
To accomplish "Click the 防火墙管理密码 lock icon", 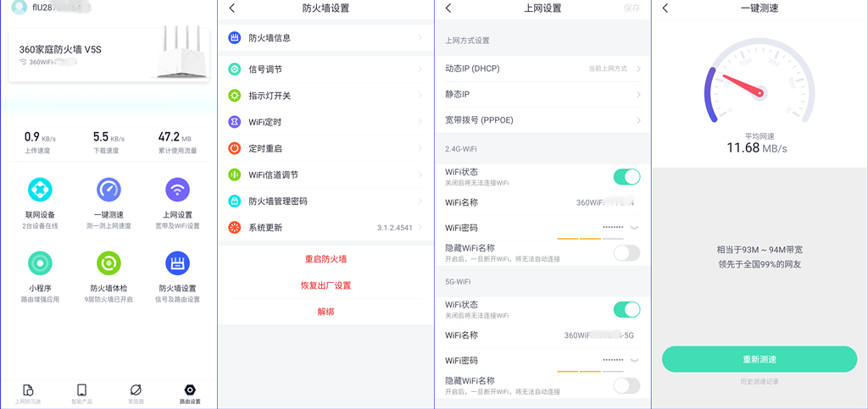I will 235,201.
